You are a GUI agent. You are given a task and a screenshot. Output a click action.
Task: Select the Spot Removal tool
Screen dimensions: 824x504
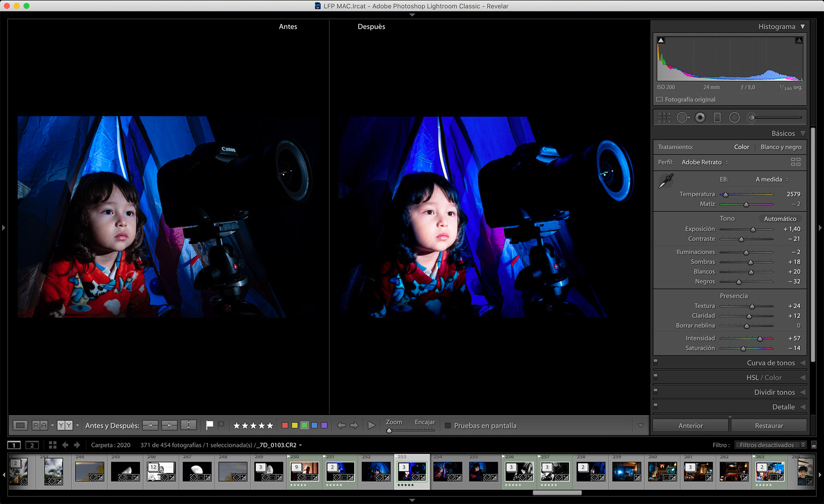[x=683, y=117]
